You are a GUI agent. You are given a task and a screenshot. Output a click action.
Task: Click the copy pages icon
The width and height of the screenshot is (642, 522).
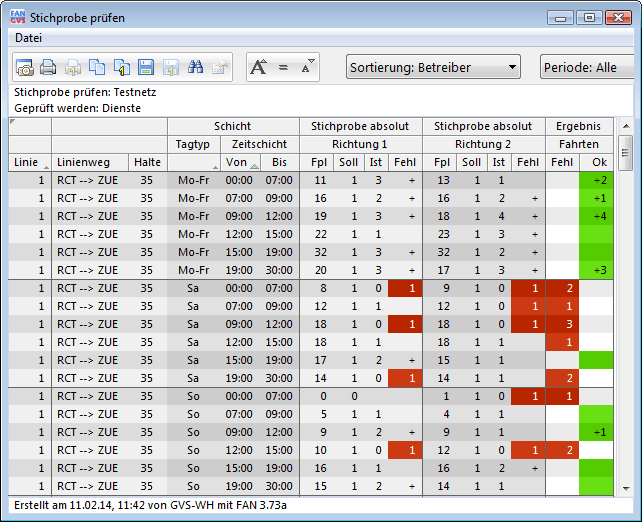(97, 67)
